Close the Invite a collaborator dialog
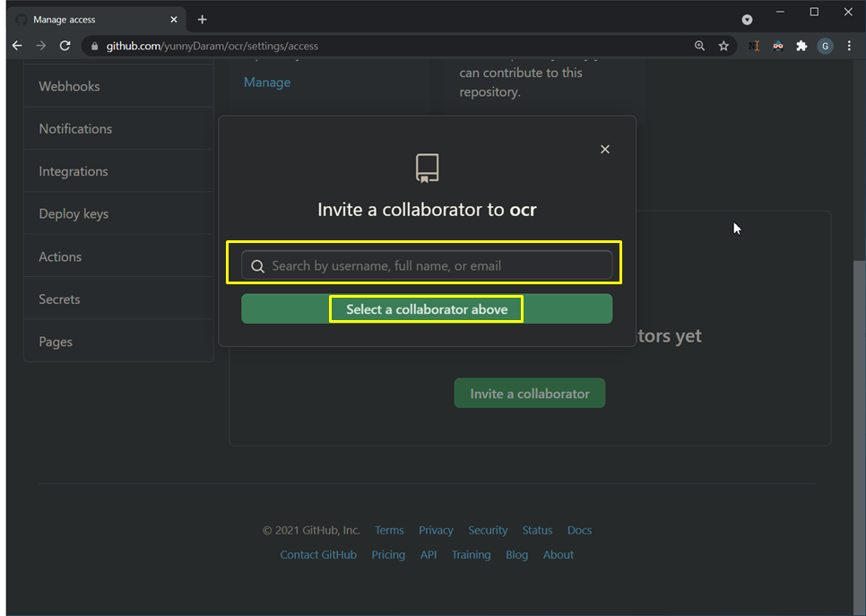 pyautogui.click(x=605, y=149)
